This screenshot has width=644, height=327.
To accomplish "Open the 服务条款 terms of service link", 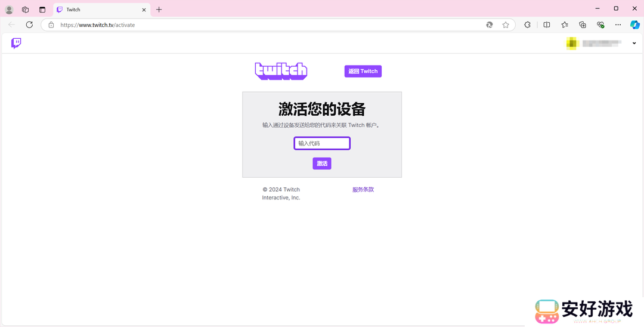I will (x=363, y=190).
